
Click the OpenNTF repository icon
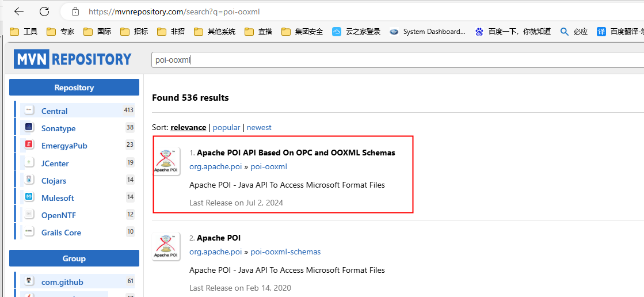(29, 214)
